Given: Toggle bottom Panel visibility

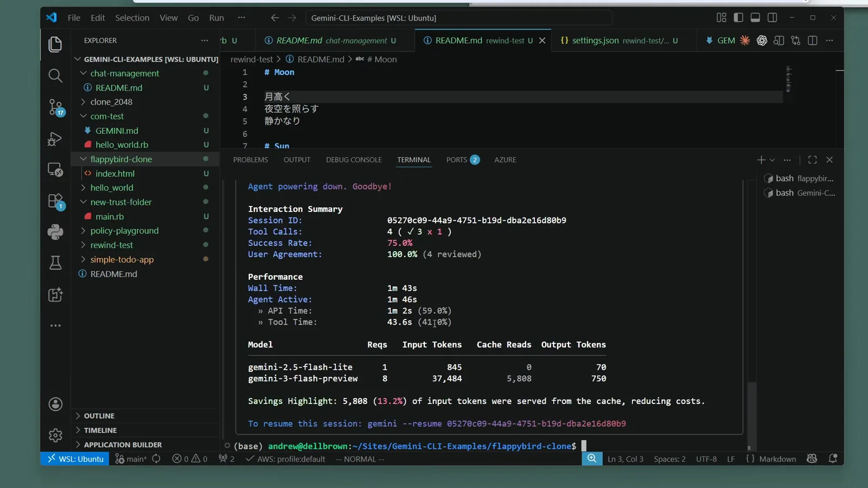Looking at the screenshot, I should pos(755,18).
